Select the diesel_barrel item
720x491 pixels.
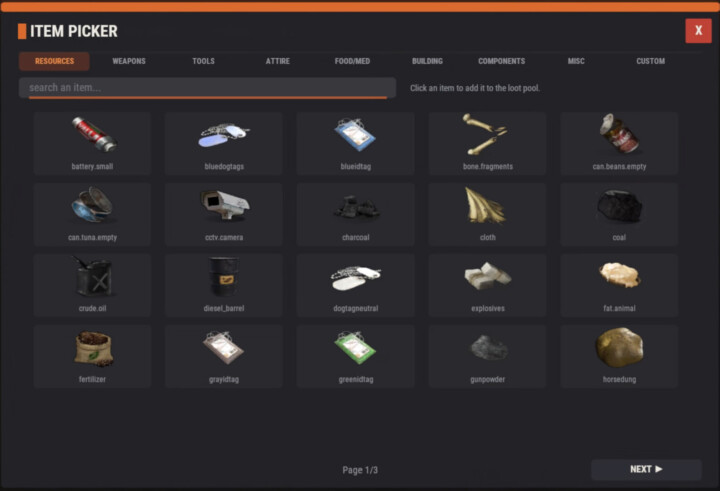pos(224,285)
